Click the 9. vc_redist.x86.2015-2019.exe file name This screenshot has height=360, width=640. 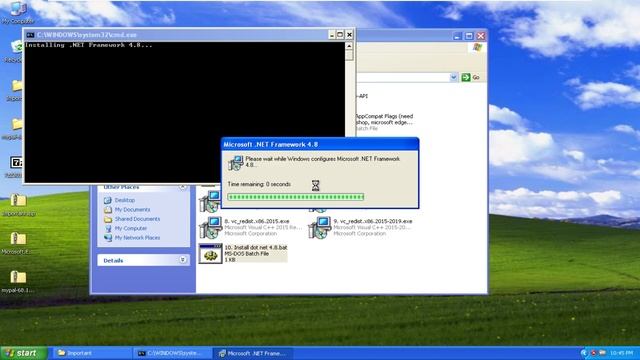[x=373, y=221]
